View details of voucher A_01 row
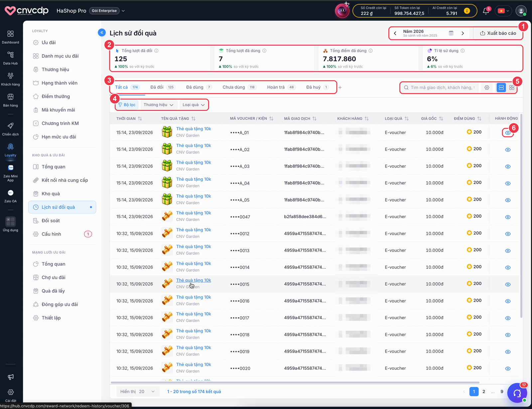532x409 pixels. point(508,133)
